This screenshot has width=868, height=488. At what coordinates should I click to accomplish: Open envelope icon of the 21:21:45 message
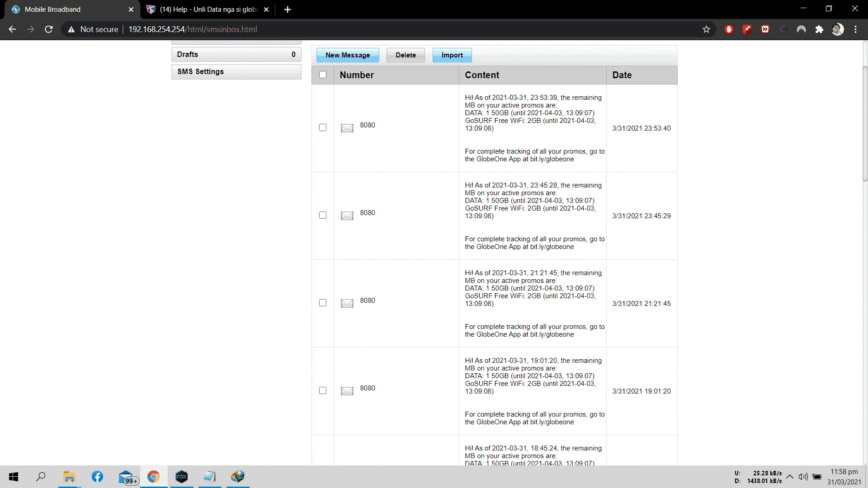(347, 303)
